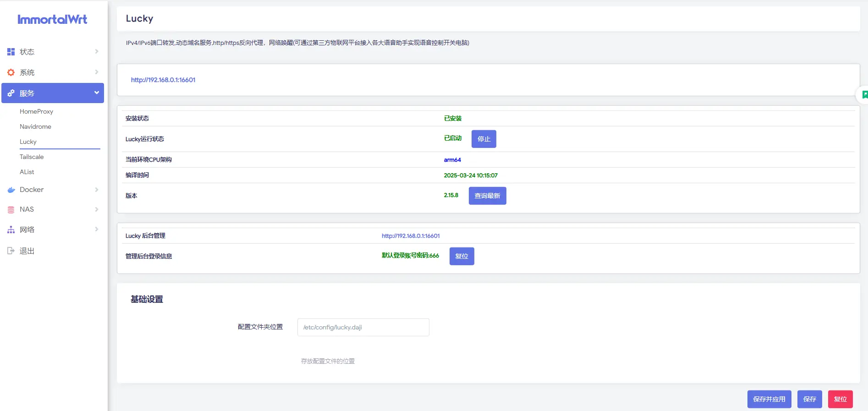The image size is (868, 411).
Task: Select Lucky in the services submenu
Action: (x=28, y=142)
